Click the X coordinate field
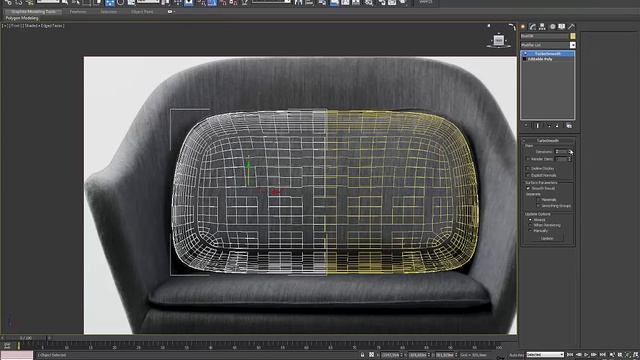 (x=390, y=355)
